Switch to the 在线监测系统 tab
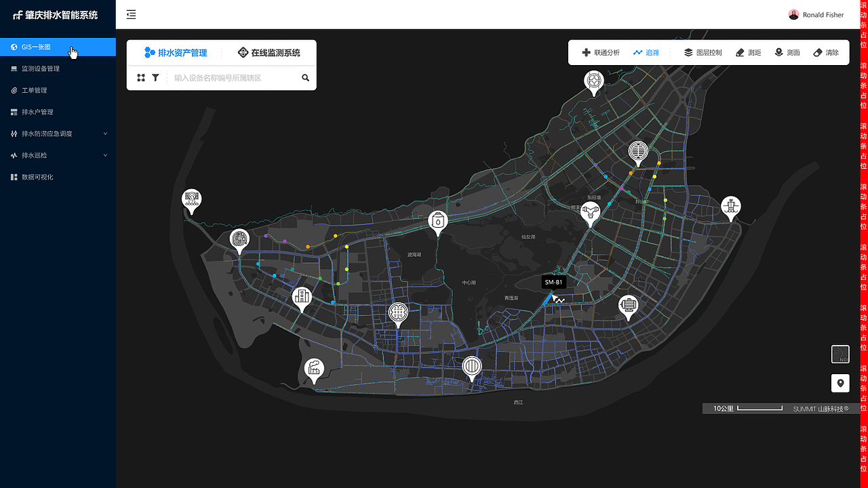The image size is (868, 488). point(269,53)
